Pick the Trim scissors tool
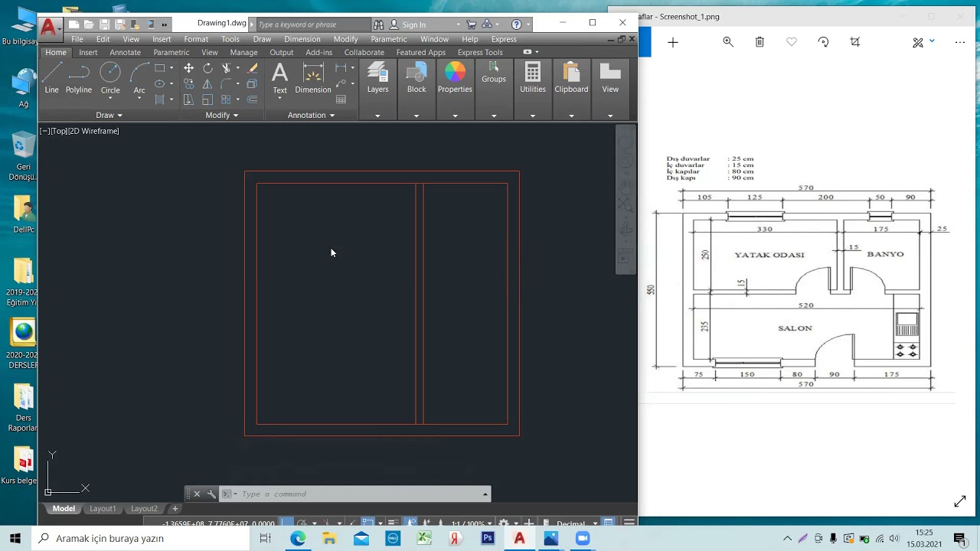Image resolution: width=980 pixels, height=551 pixels. pyautogui.click(x=226, y=68)
